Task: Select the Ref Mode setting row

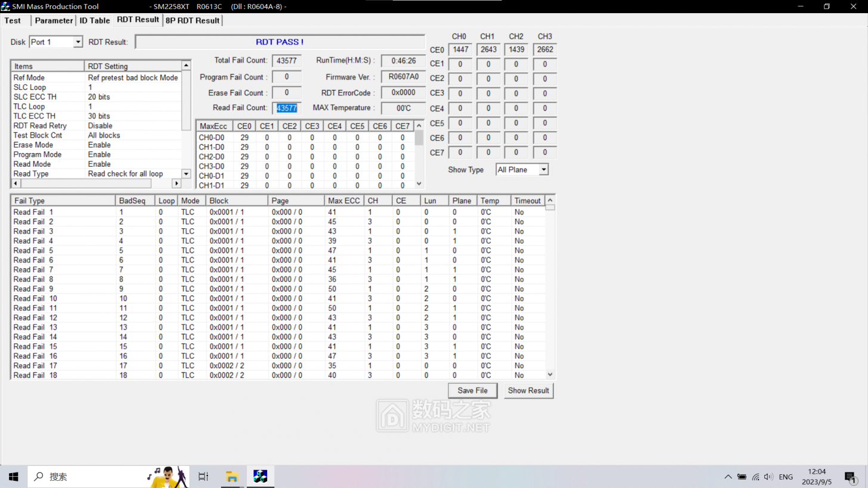Action: [96, 77]
